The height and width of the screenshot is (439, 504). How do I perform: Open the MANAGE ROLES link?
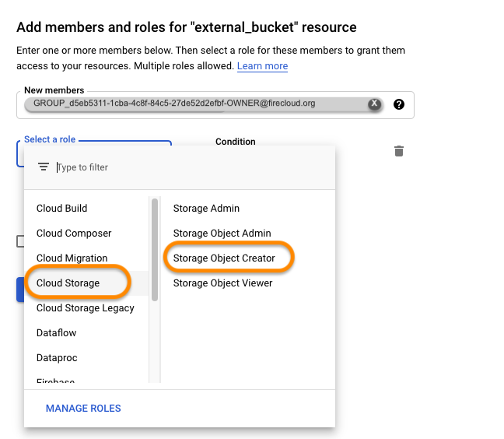point(83,408)
